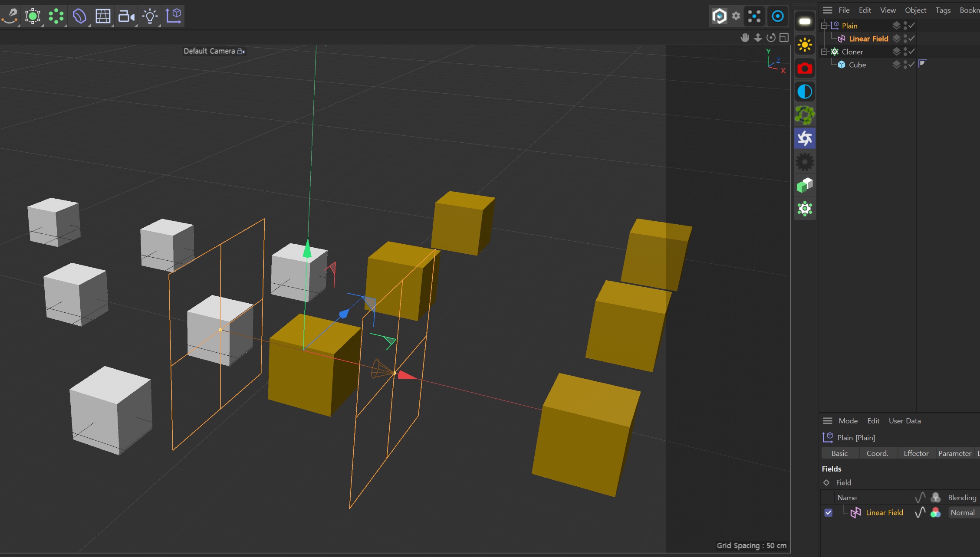The image size is (980, 557).
Task: Open the Subdivision Surface generators icon
Action: (x=33, y=16)
